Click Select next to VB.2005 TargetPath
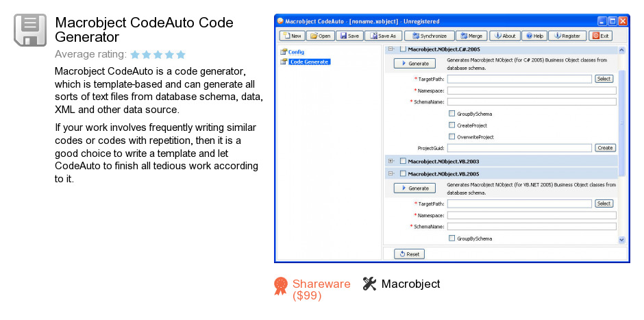The image size is (644, 320). tap(604, 204)
